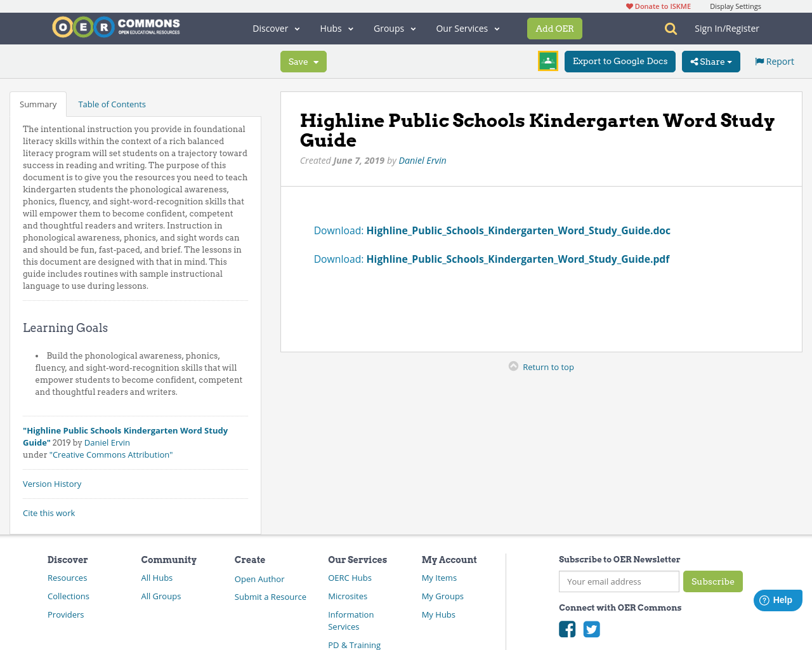Click the email address field

(619, 581)
